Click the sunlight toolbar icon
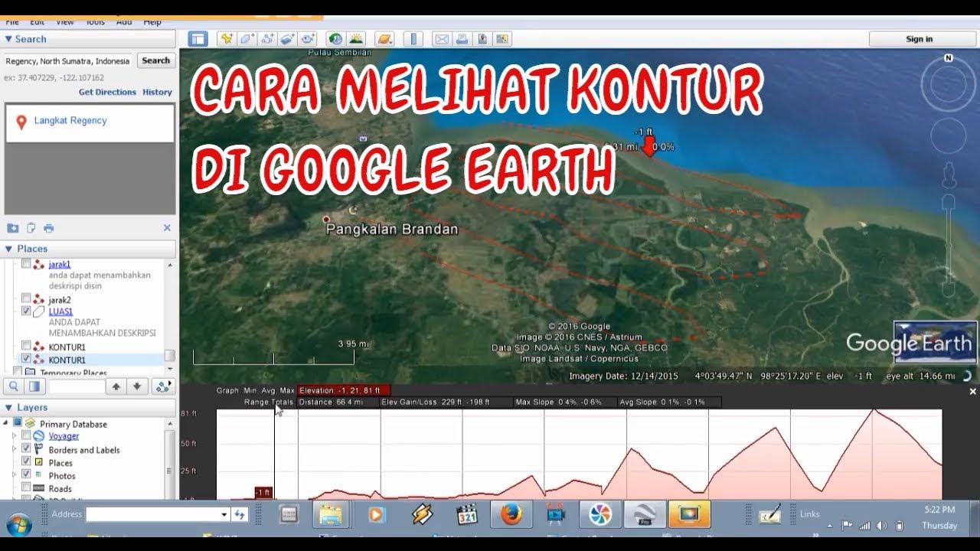The height and width of the screenshot is (551, 980). 356,39
